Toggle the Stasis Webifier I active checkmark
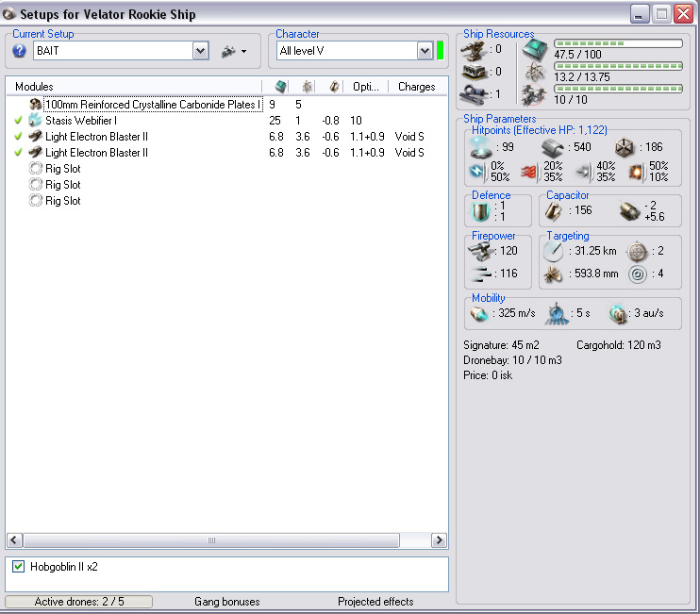This screenshot has height=614, width=700. pos(18,121)
